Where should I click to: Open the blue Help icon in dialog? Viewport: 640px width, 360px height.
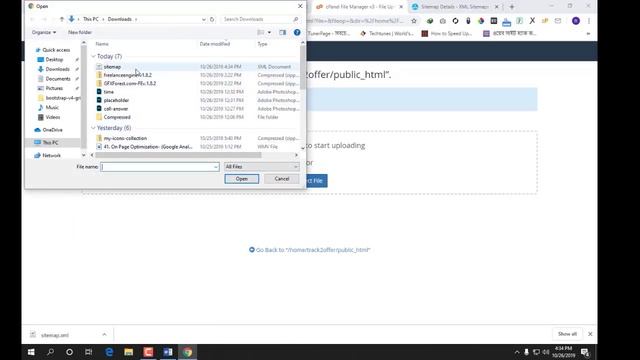(x=297, y=32)
